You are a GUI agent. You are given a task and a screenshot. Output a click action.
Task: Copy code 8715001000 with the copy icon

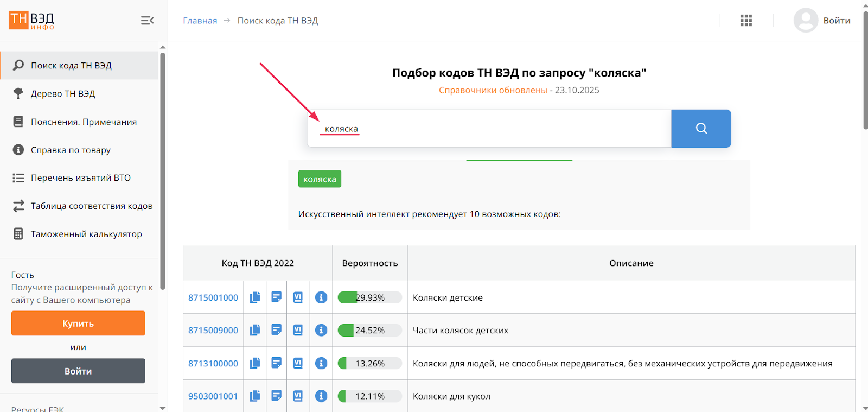pos(255,297)
